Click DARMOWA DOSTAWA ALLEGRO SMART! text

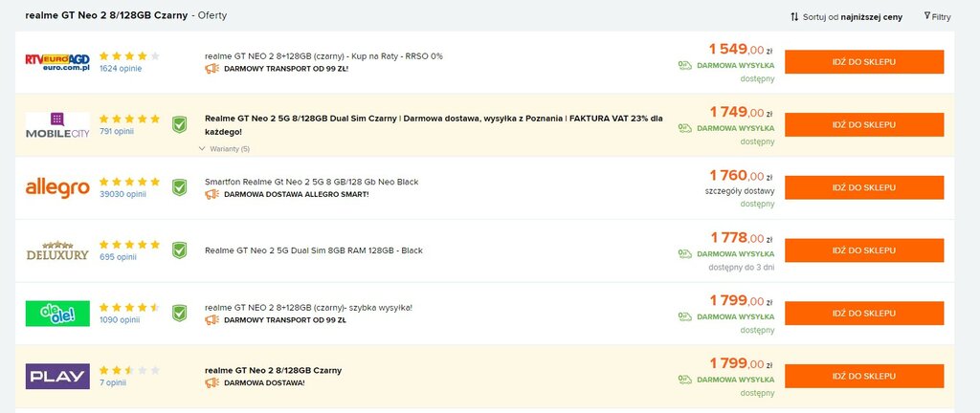click(x=297, y=195)
